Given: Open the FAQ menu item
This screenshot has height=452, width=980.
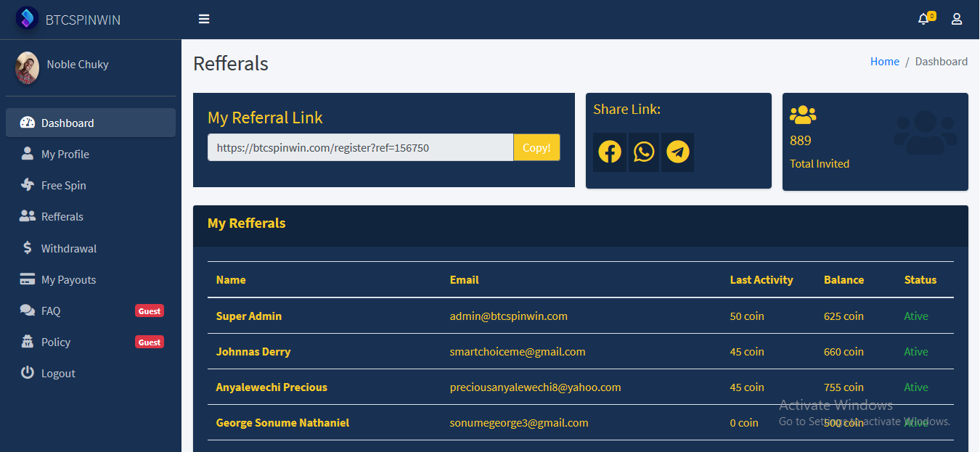Looking at the screenshot, I should tap(91, 311).
